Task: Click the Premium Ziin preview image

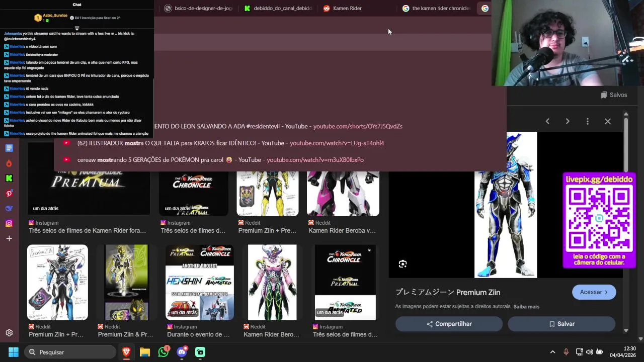Action: pos(506,205)
